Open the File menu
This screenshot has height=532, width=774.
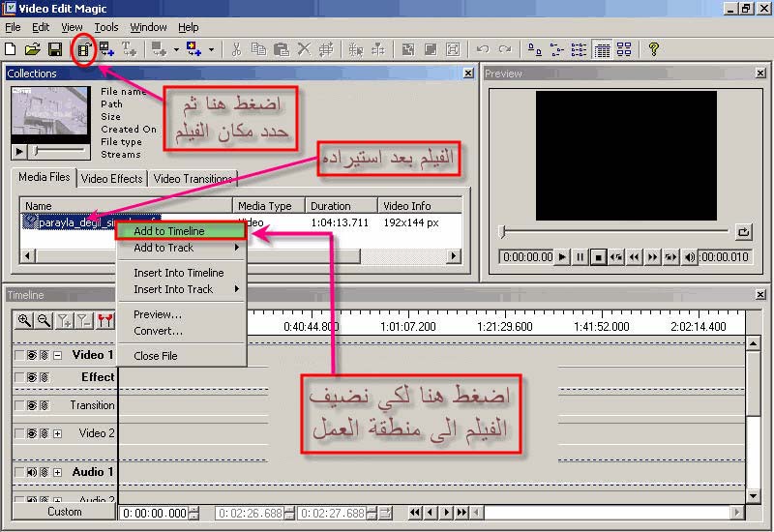13,27
